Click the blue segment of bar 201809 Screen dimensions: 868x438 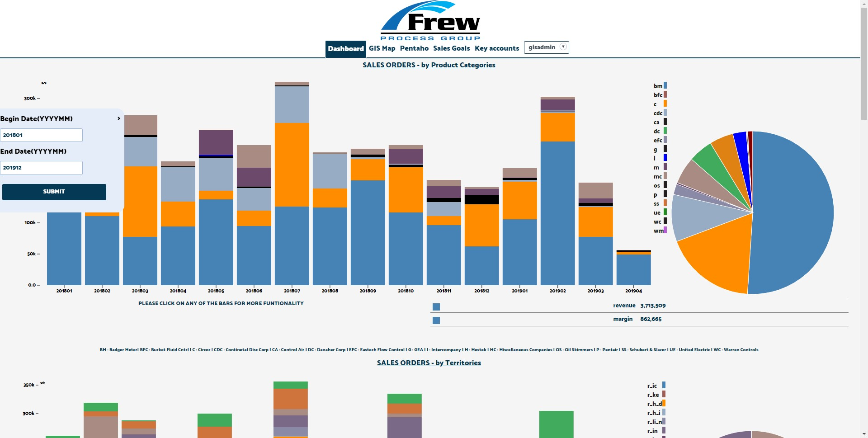(x=368, y=232)
